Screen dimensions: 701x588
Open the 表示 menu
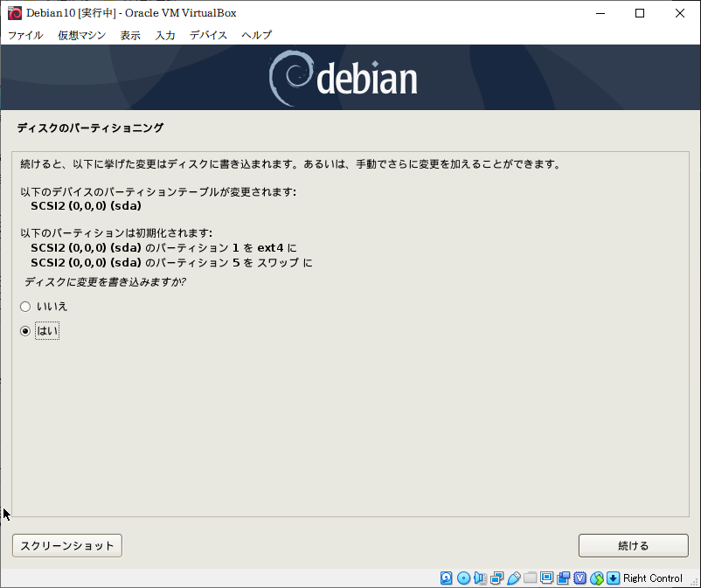[130, 35]
